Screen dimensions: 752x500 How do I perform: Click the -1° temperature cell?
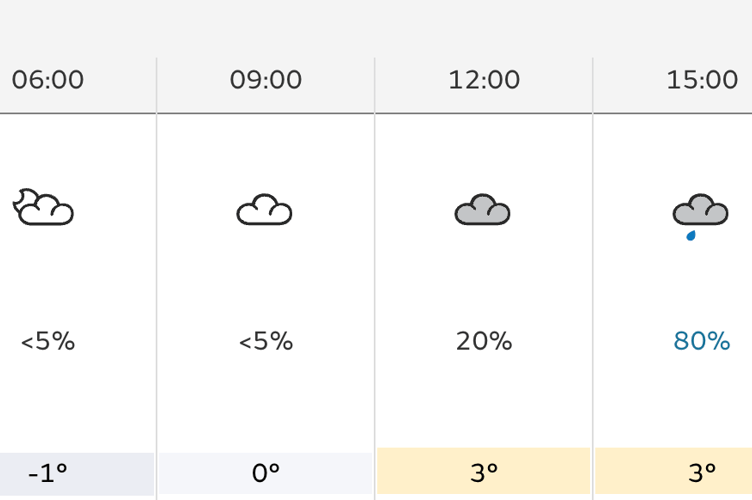click(x=77, y=474)
